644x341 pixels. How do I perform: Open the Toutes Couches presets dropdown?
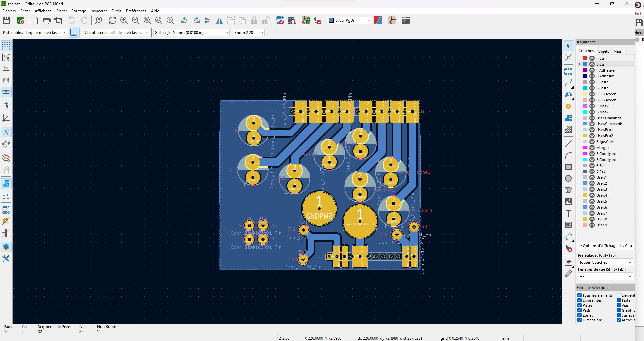(605, 262)
